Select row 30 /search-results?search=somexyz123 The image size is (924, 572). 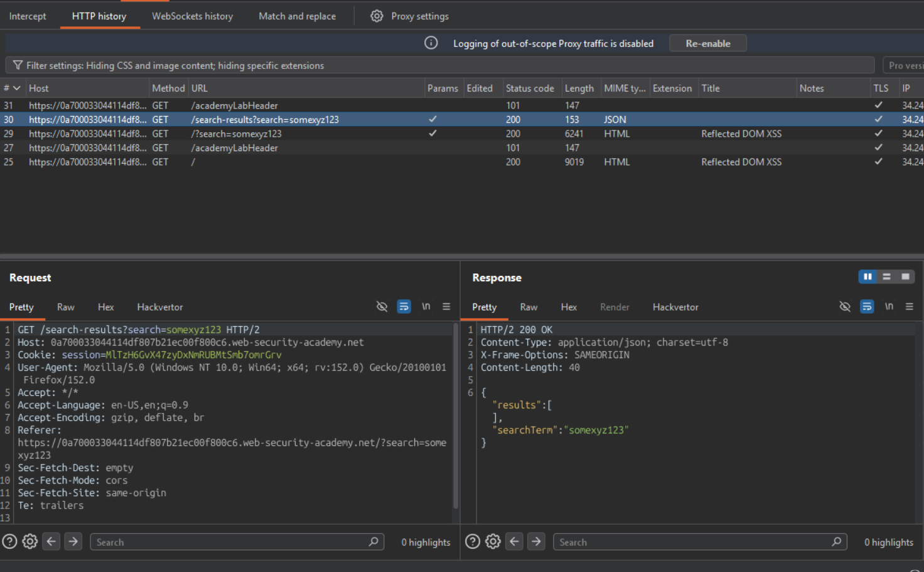(462, 119)
